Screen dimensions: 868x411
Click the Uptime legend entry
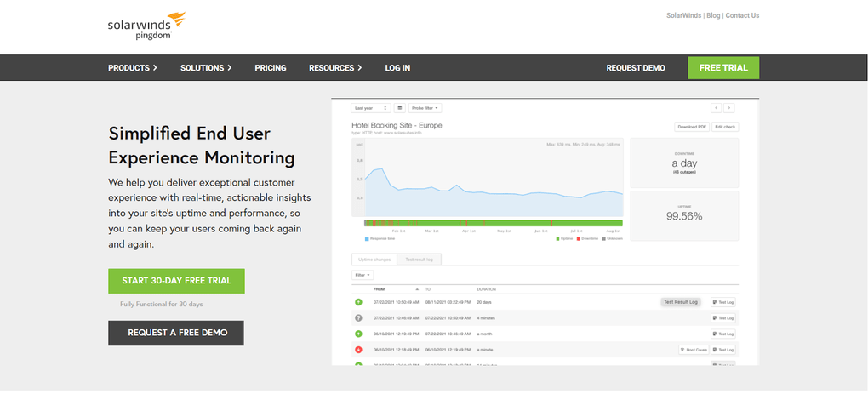(x=565, y=239)
